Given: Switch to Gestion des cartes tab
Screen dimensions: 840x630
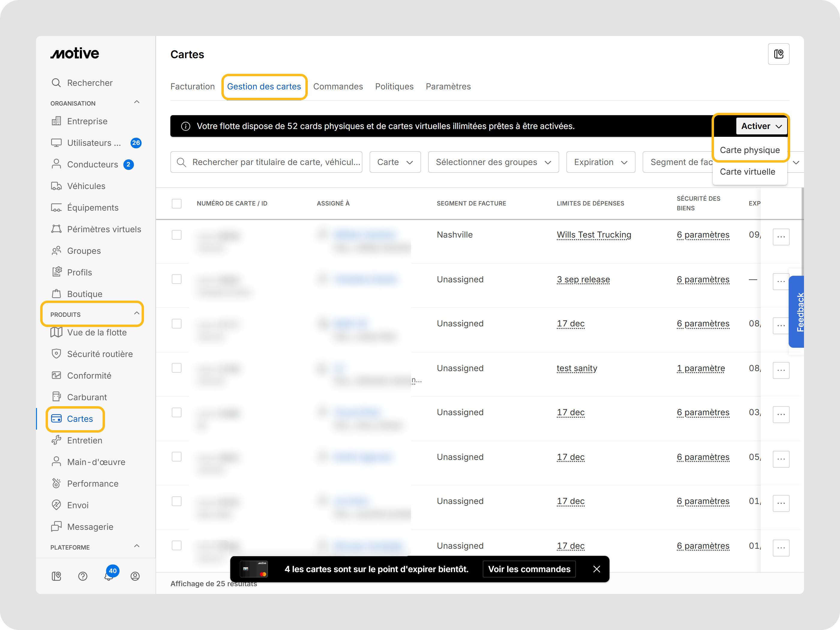Looking at the screenshot, I should click(x=264, y=87).
